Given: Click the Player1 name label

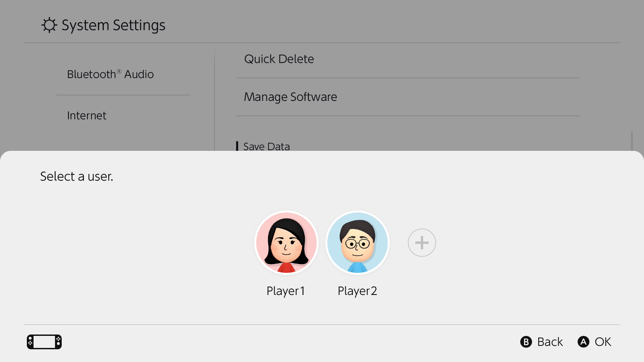Looking at the screenshot, I should pos(286,291).
